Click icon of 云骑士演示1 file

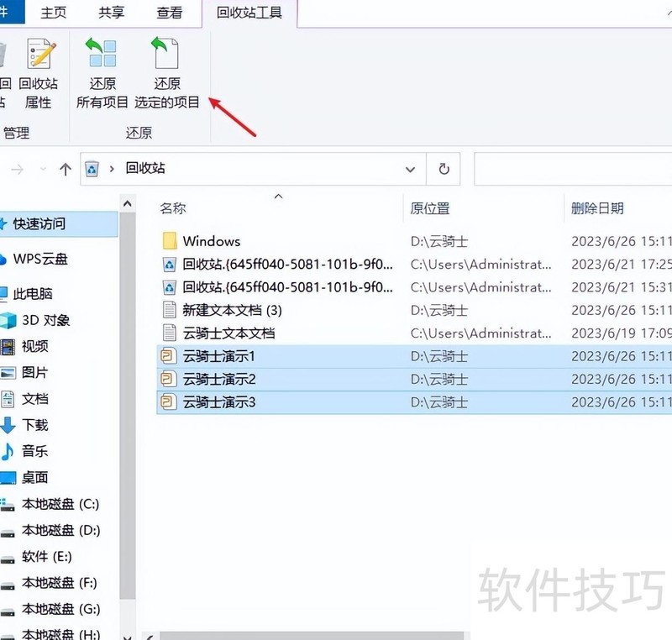pos(169,356)
